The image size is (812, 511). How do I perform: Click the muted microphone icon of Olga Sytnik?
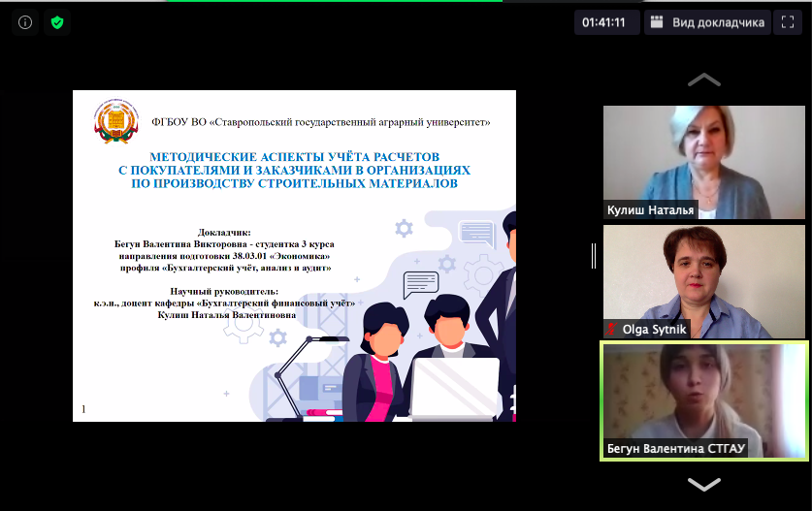point(612,329)
